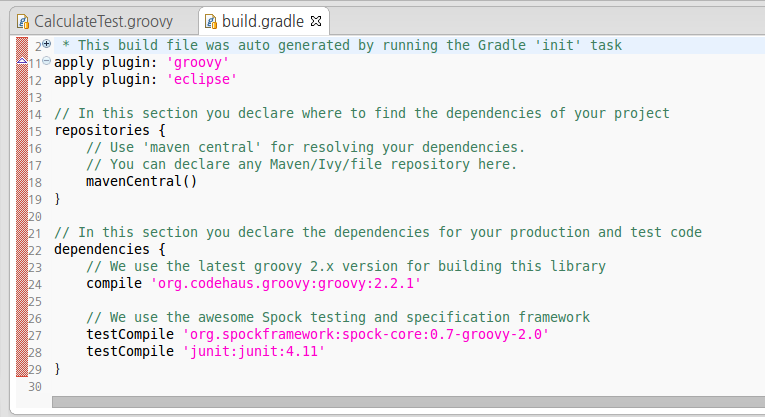Click line number 24 in the gutter

point(35,284)
